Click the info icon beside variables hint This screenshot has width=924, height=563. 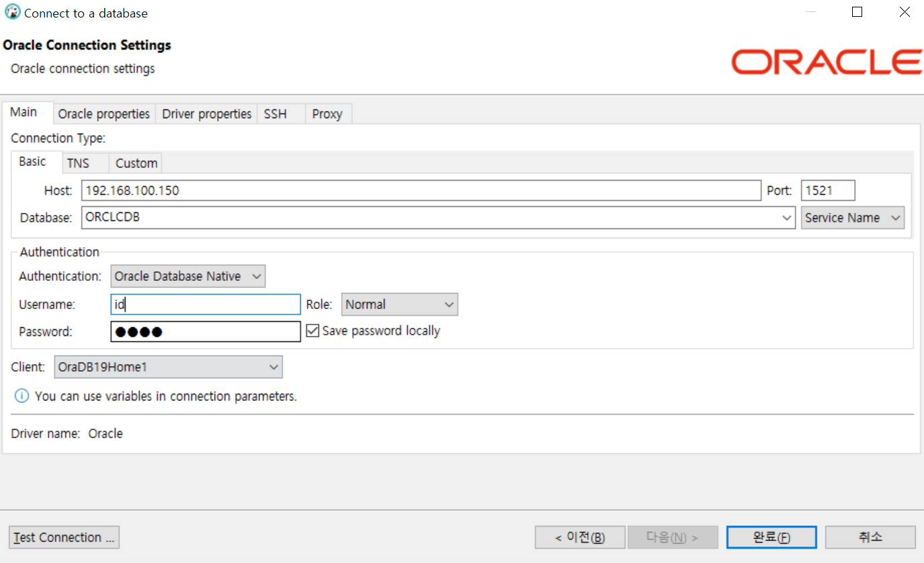[22, 396]
